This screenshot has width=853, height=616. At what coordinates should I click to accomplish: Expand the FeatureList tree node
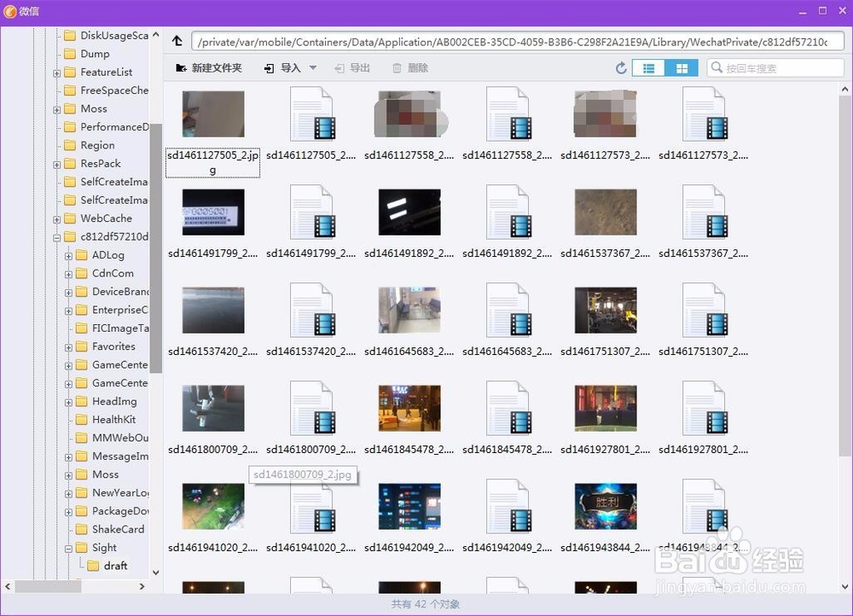tap(56, 73)
